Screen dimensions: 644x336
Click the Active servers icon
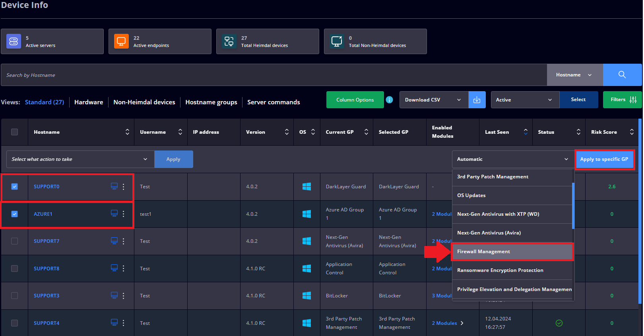[14, 41]
